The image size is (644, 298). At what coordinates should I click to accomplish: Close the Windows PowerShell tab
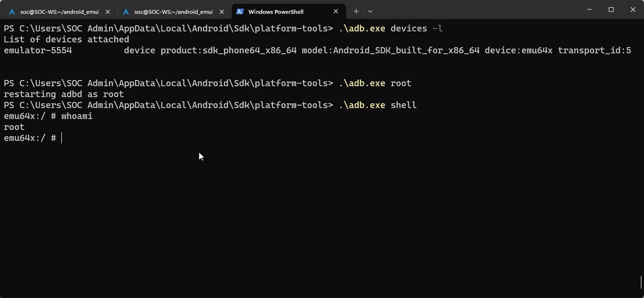[x=336, y=11]
